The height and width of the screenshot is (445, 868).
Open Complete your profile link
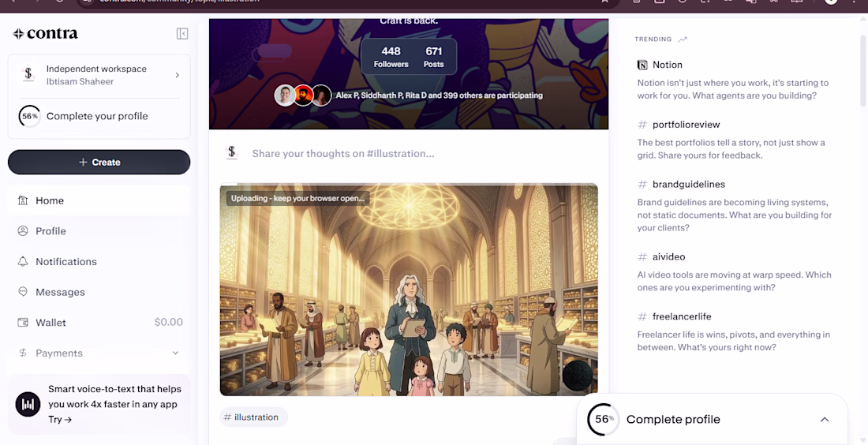click(97, 116)
